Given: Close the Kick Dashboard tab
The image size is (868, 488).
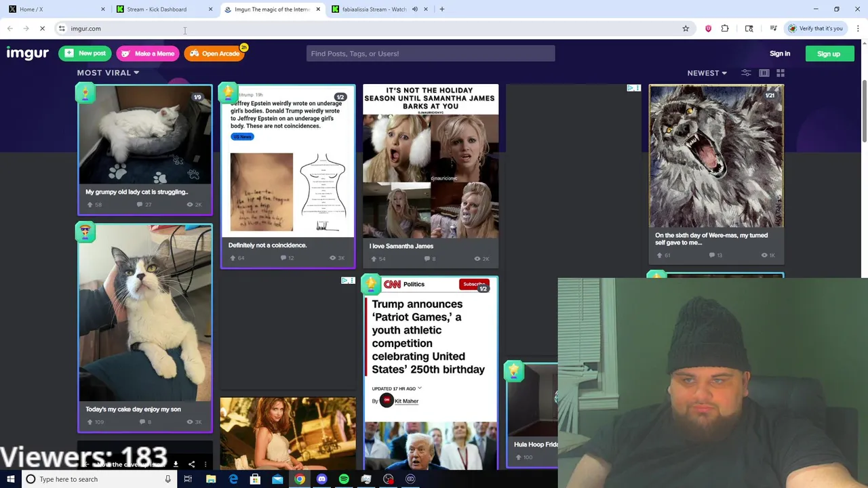Looking at the screenshot, I should (210, 9).
